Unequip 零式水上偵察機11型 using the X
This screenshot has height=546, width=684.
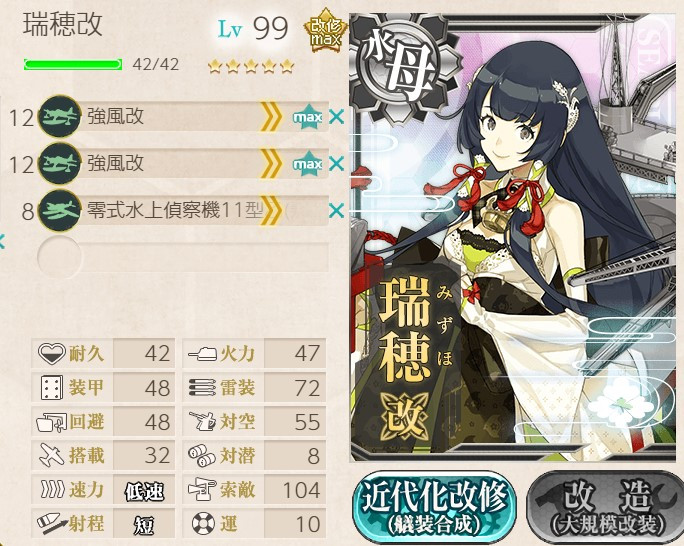(x=337, y=211)
